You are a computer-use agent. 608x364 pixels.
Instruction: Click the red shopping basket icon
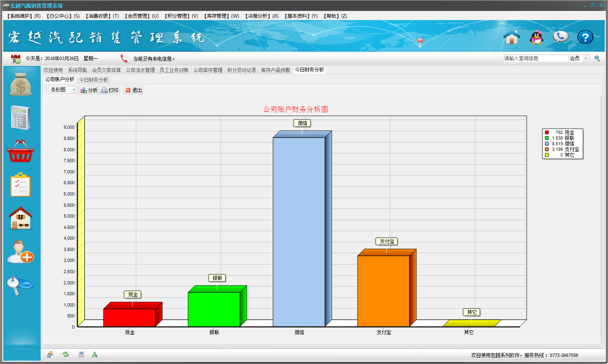point(21,152)
